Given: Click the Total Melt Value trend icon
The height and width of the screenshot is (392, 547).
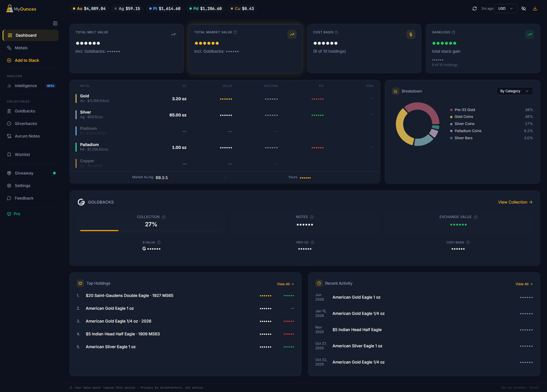Looking at the screenshot, I should 173,34.
